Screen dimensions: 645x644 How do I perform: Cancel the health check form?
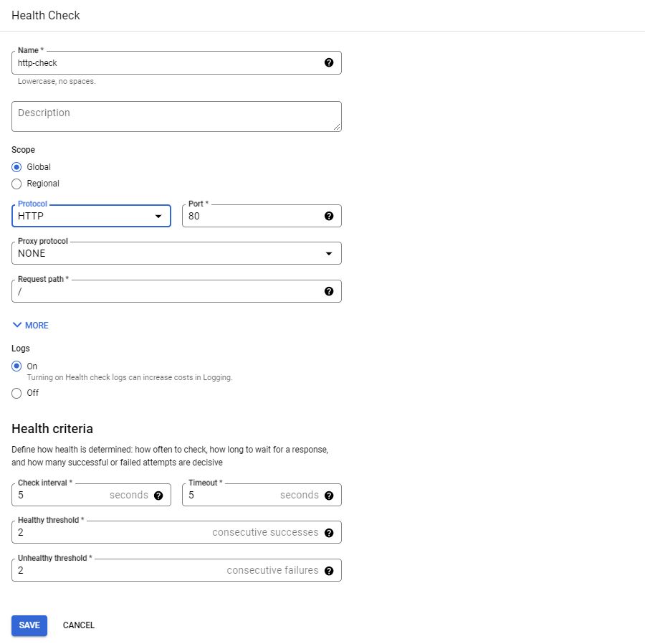(79, 625)
